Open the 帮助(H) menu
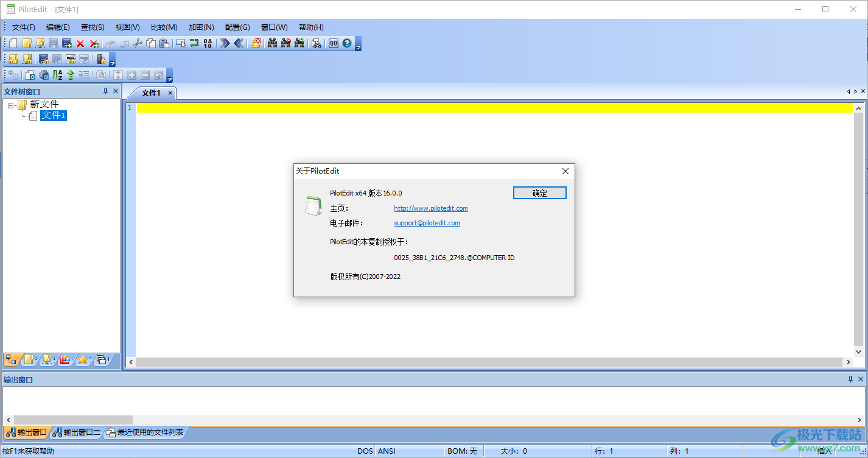 [311, 27]
